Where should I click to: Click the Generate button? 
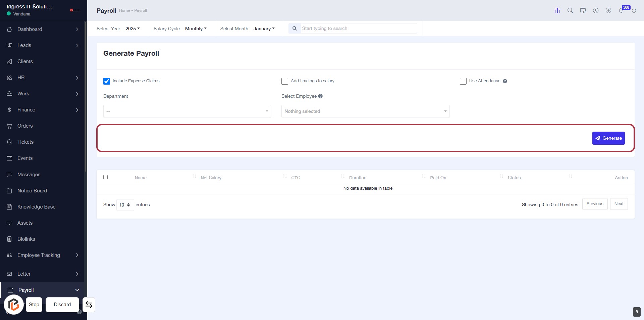click(x=608, y=138)
